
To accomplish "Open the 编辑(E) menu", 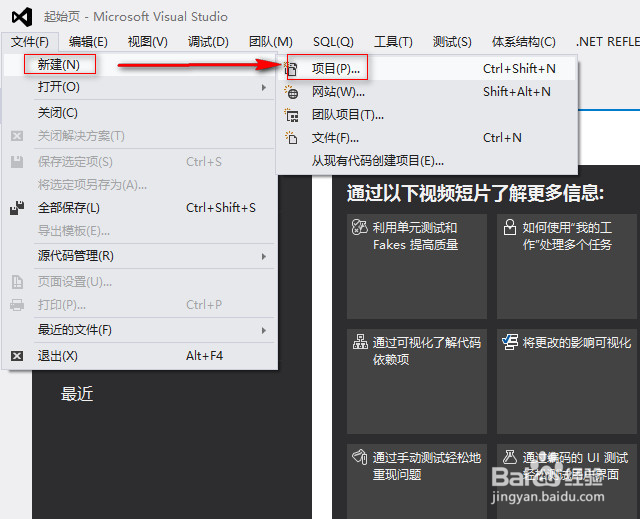I will 88,42.
